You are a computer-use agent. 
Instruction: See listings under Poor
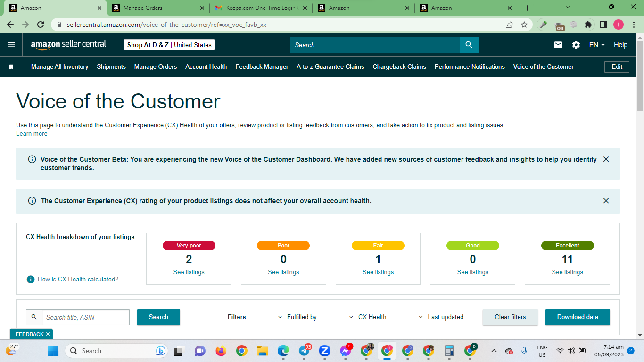[x=283, y=272]
